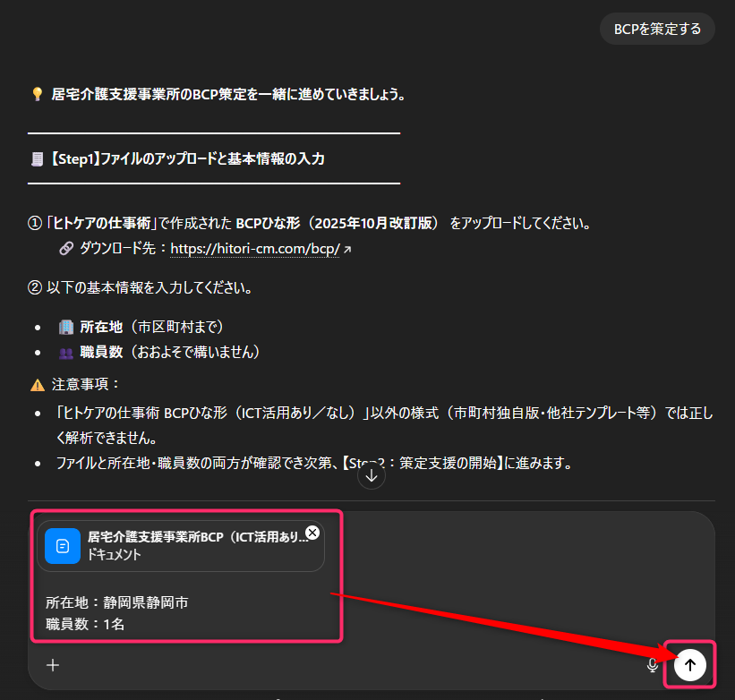735x700 pixels.
Task: Start voice dictation with the microphone icon
Action: click(x=652, y=665)
